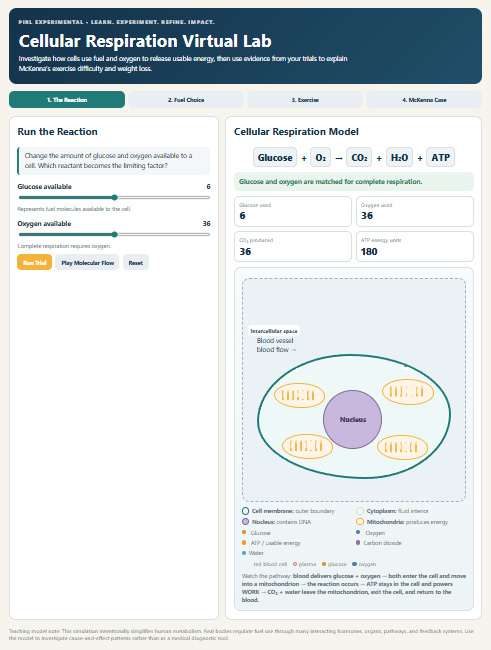Select the 1. The Reaction tab
The height and width of the screenshot is (650, 491).
[x=67, y=99]
